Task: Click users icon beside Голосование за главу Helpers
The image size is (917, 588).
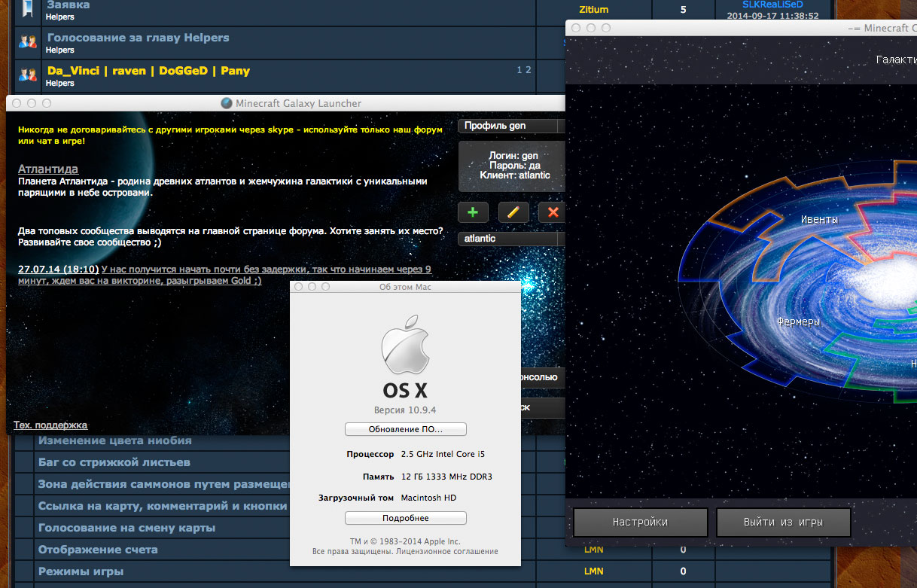Action: click(x=28, y=42)
